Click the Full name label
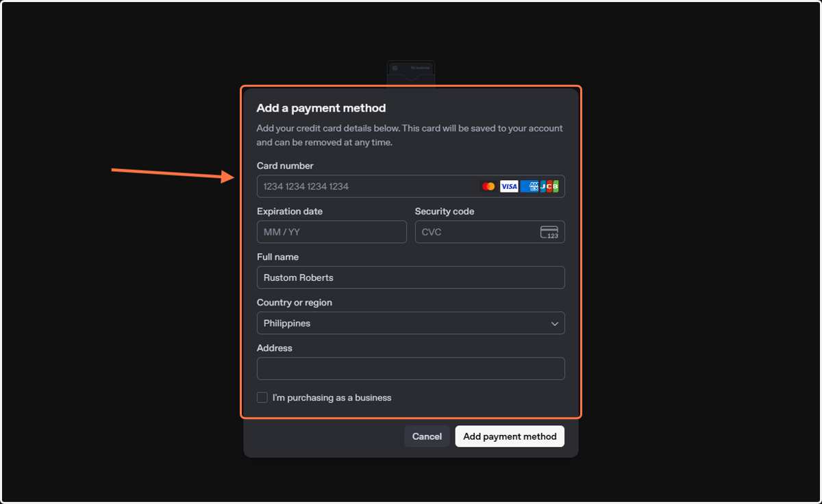The image size is (822, 504). 277,257
